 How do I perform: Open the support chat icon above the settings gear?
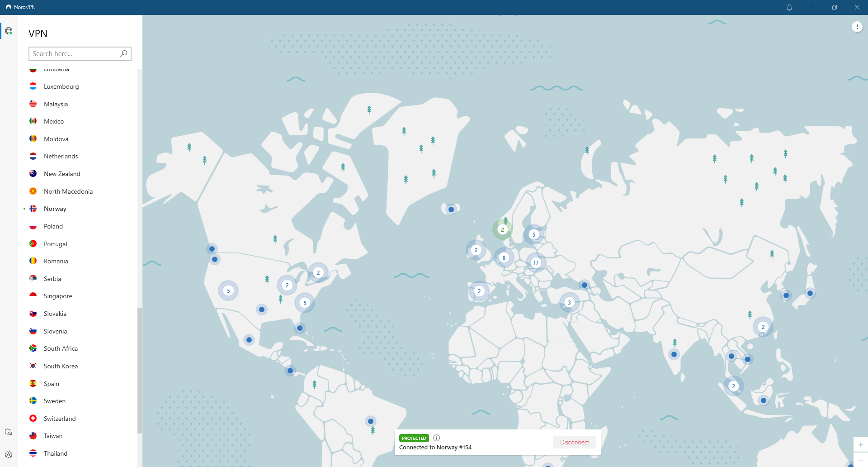(x=9, y=432)
